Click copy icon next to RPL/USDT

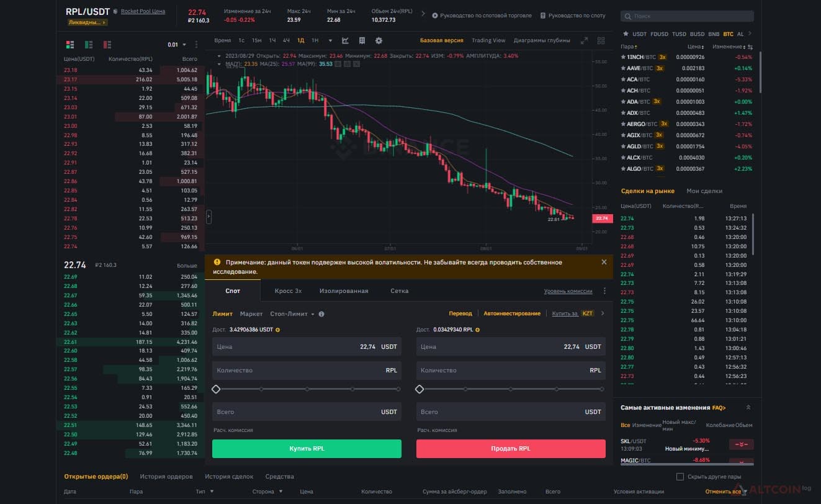pos(115,12)
